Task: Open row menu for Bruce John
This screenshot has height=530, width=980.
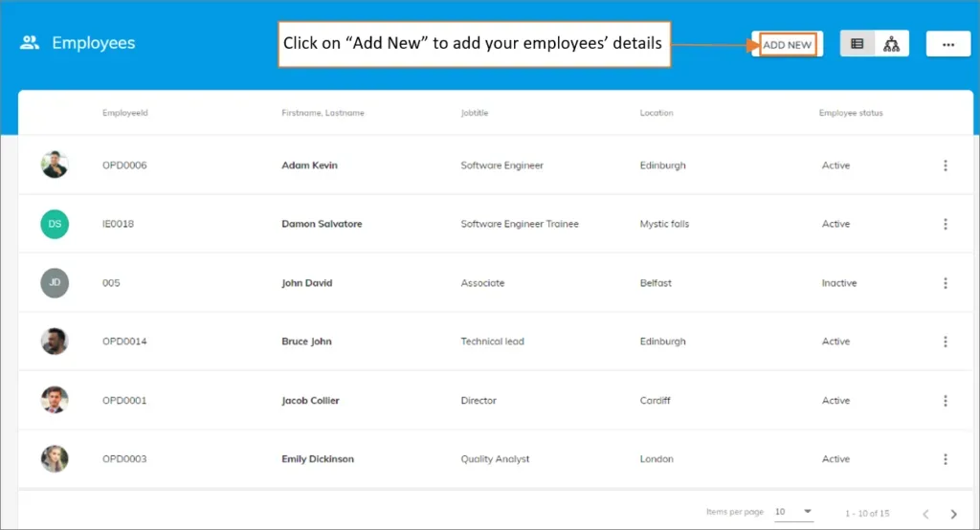Action: tap(945, 342)
